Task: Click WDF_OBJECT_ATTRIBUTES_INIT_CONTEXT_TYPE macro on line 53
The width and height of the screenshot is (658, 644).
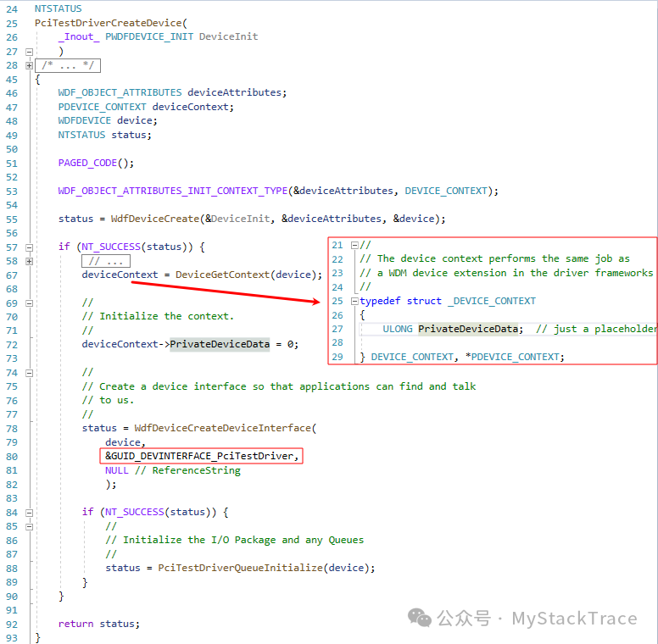Action: click(173, 191)
